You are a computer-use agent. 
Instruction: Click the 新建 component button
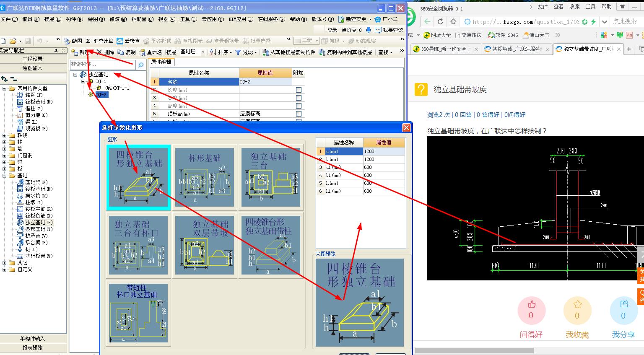click(x=80, y=52)
